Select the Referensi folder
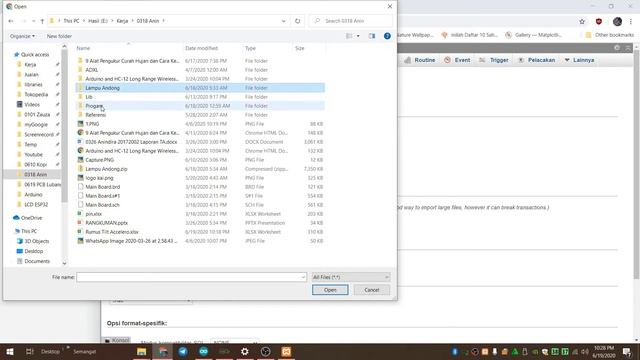Screen dimensions: 640x360 point(200,115)
